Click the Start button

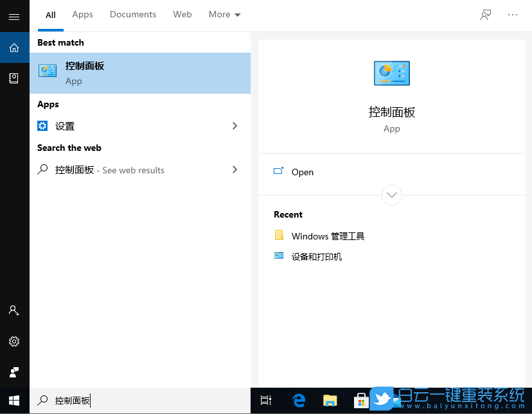tap(14, 400)
